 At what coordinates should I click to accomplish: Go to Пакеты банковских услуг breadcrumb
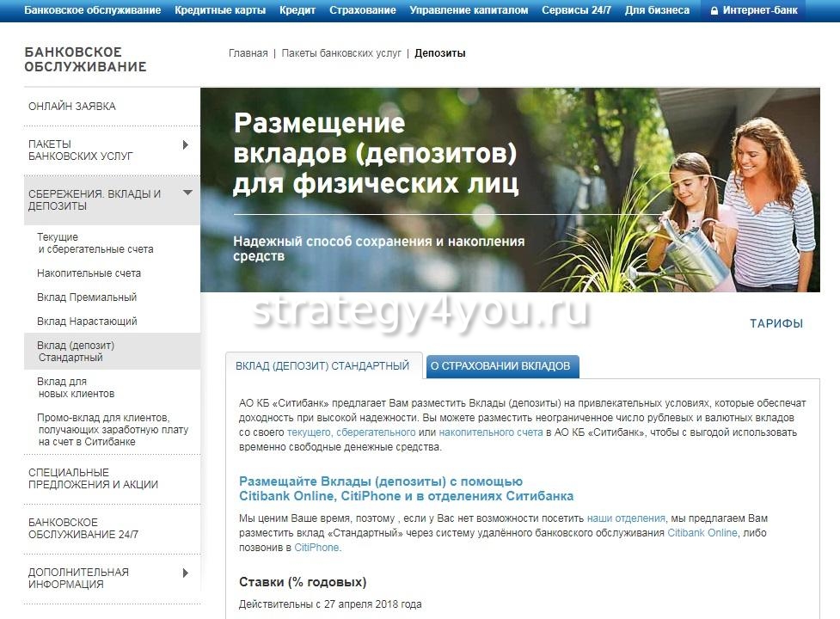(341, 53)
